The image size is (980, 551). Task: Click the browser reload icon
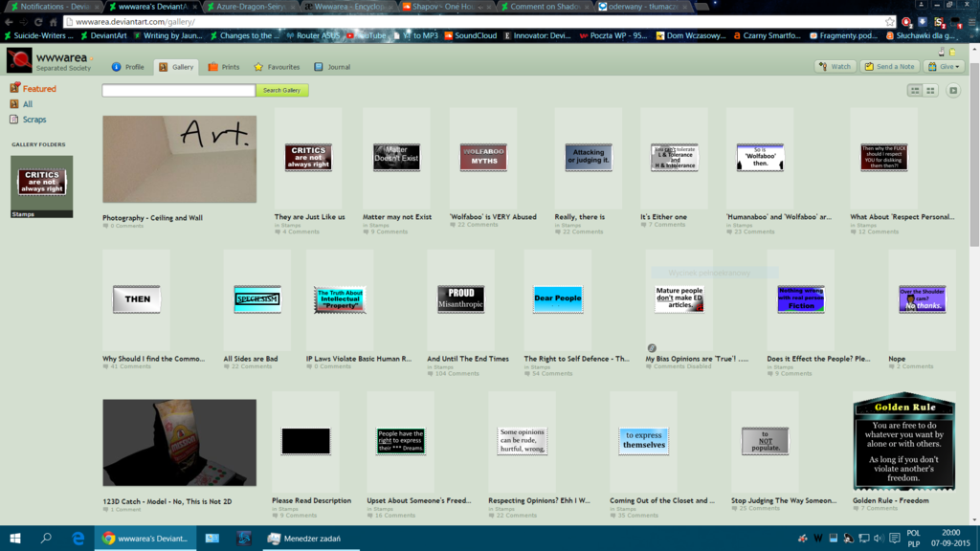38,21
